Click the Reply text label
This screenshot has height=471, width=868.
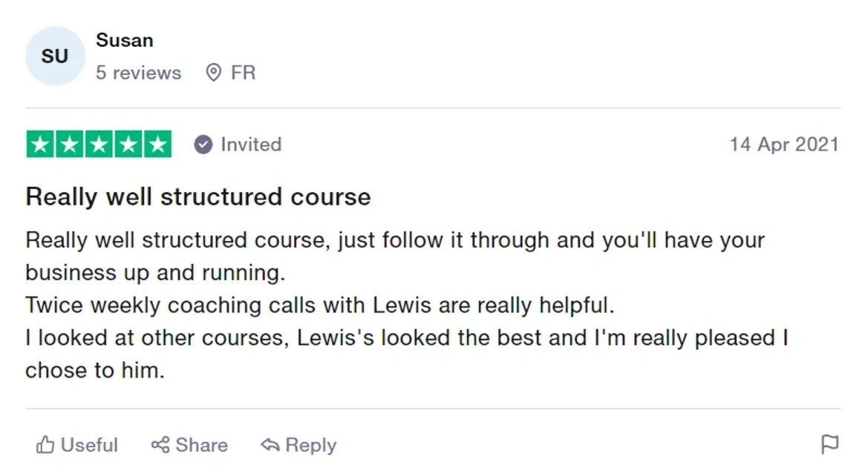[310, 445]
